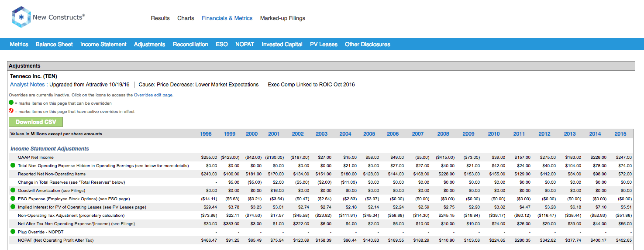
Task: Click the 2010 year column header
Action: point(494,134)
